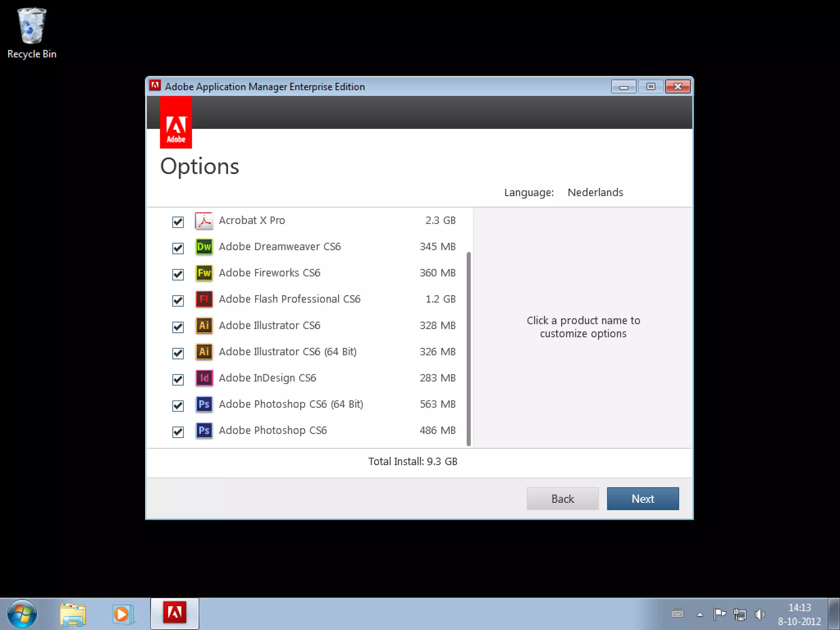Click the Acrobat X Pro product icon

[x=204, y=221]
